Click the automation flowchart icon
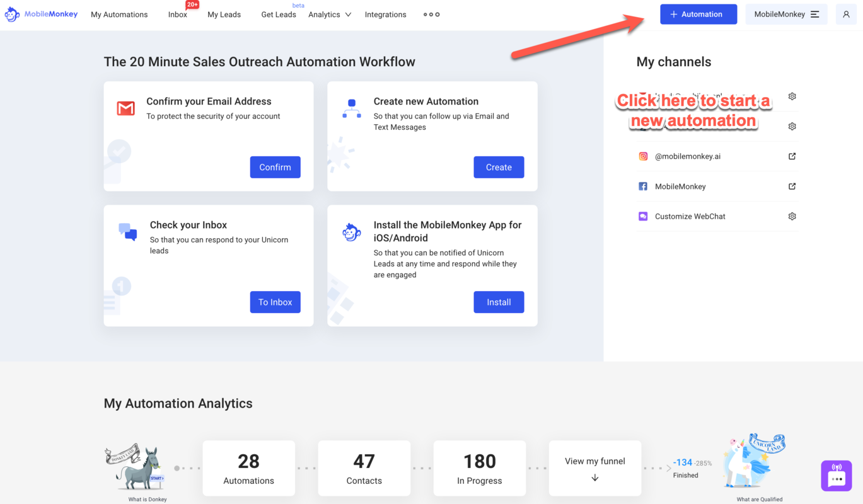 coord(352,108)
